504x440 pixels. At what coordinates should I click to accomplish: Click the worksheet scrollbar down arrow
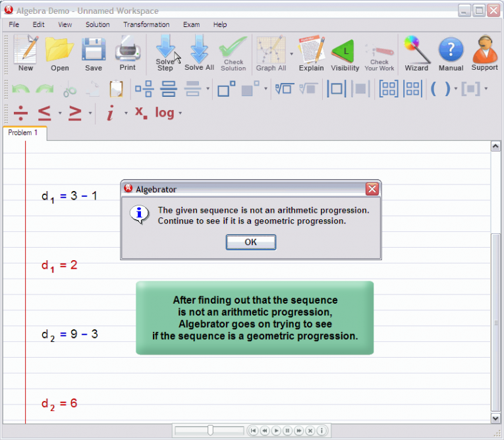495,418
